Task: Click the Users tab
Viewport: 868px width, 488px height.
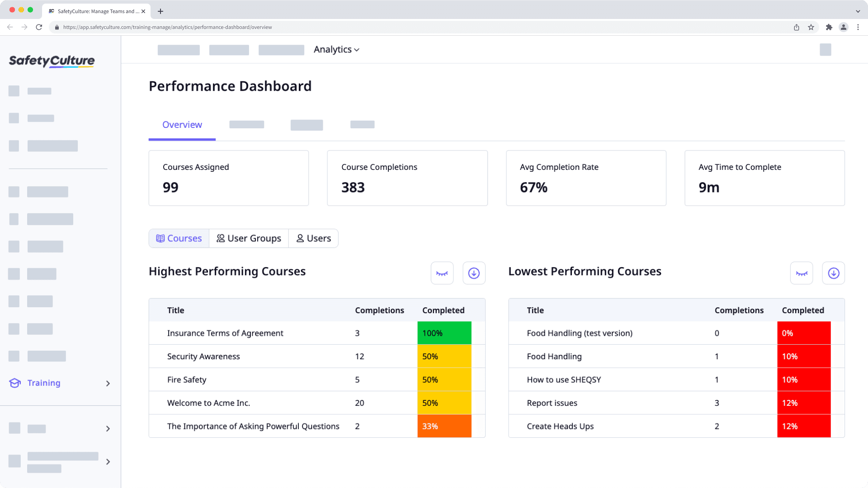Action: [313, 238]
